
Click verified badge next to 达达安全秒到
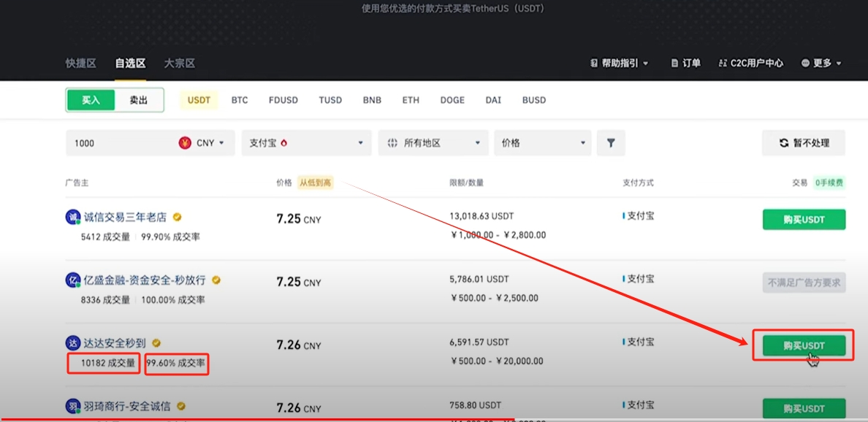click(156, 343)
